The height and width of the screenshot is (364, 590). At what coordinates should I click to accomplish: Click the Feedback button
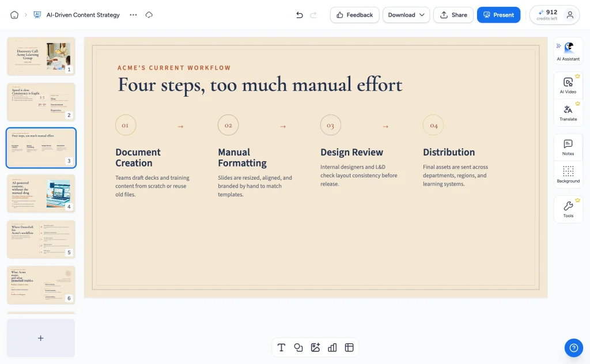click(354, 15)
